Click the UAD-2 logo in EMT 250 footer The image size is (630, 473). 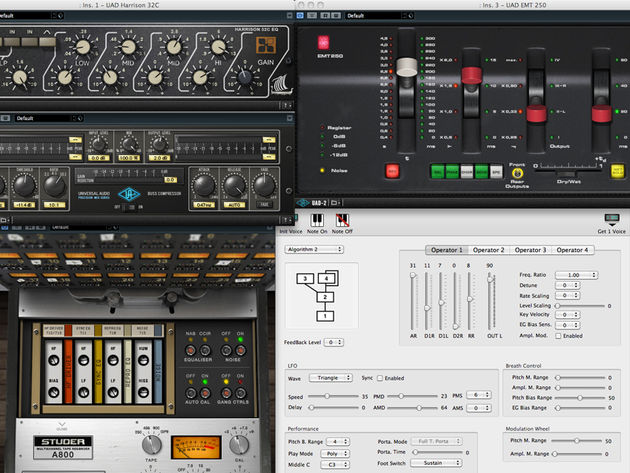312,203
